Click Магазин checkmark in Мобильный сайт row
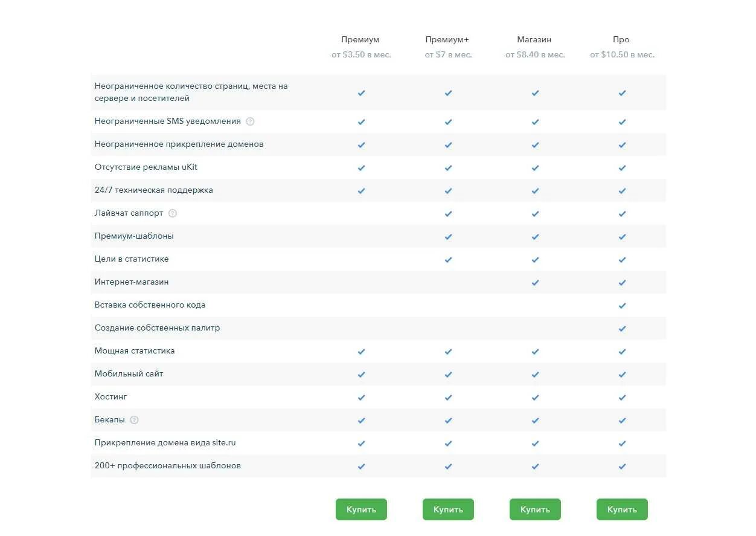756x536 pixels. coord(535,375)
